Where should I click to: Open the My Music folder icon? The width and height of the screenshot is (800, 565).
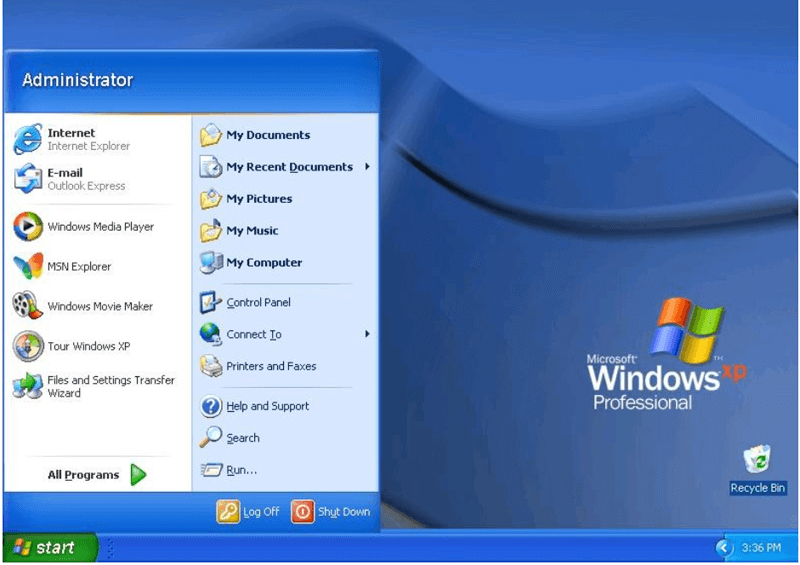coord(211,231)
